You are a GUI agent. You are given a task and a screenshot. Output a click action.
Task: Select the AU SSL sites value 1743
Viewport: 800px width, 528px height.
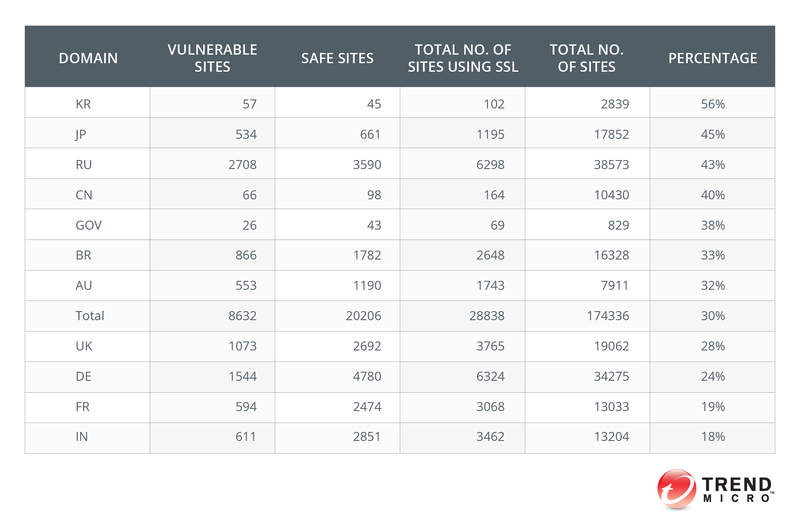point(490,286)
